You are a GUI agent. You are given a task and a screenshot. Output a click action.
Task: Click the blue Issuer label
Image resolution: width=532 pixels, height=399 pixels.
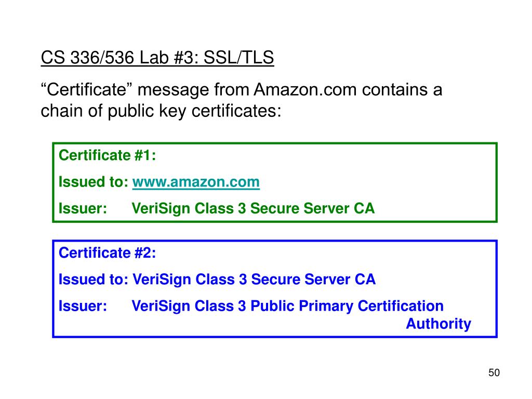[x=83, y=306]
